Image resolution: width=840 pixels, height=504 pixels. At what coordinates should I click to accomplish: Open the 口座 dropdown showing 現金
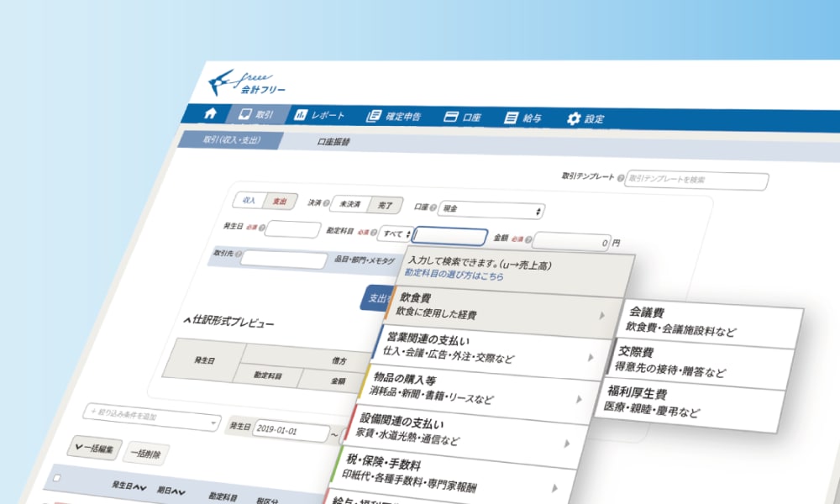pyautogui.click(x=491, y=210)
